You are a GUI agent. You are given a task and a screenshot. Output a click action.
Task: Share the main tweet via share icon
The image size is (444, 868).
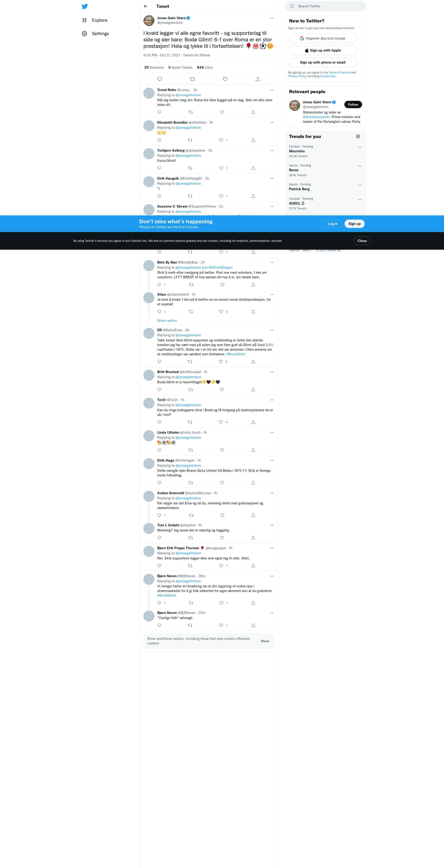click(x=258, y=79)
